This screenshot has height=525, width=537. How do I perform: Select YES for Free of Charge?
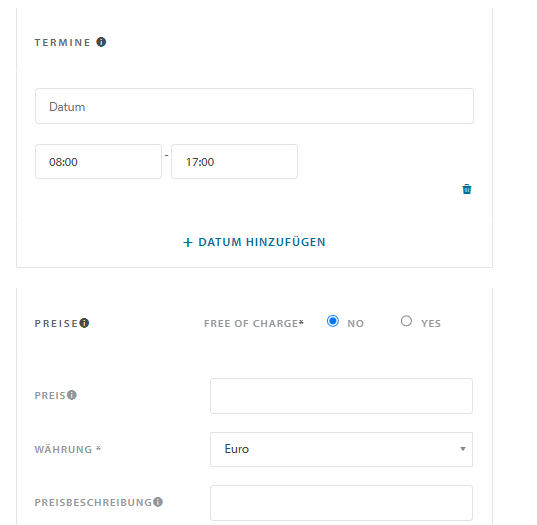pos(406,321)
